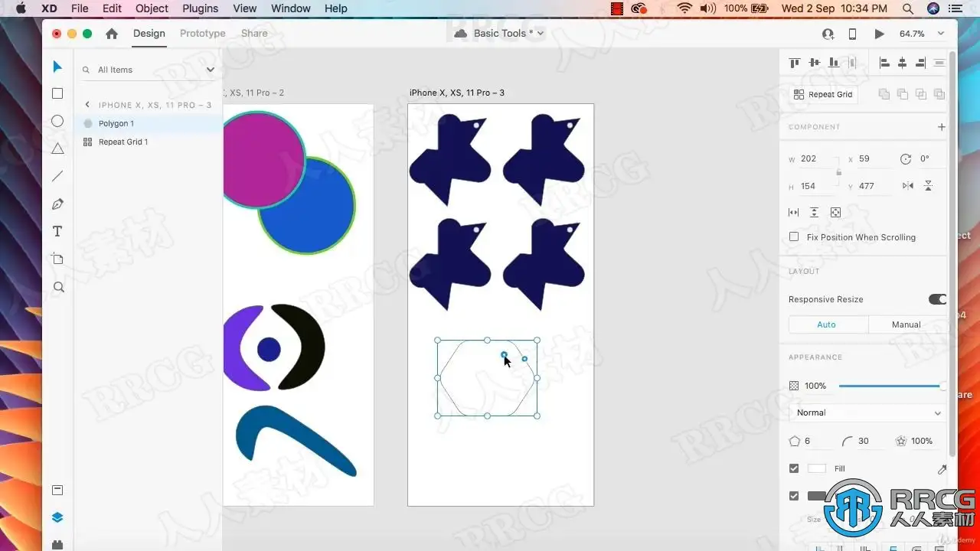980x551 pixels.
Task: Select the Rectangle tool
Action: coord(57,93)
